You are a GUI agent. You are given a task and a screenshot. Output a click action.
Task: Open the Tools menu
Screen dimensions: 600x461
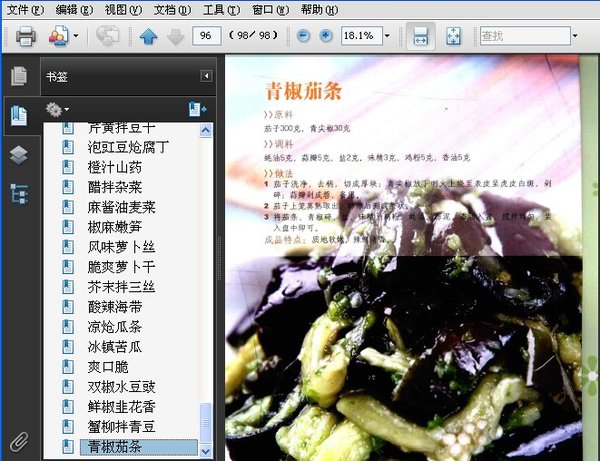coord(221,10)
